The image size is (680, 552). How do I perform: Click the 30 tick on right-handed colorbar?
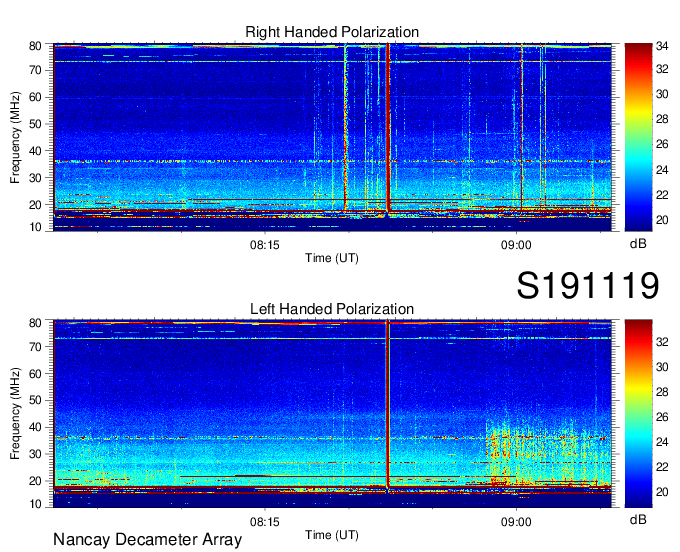662,94
